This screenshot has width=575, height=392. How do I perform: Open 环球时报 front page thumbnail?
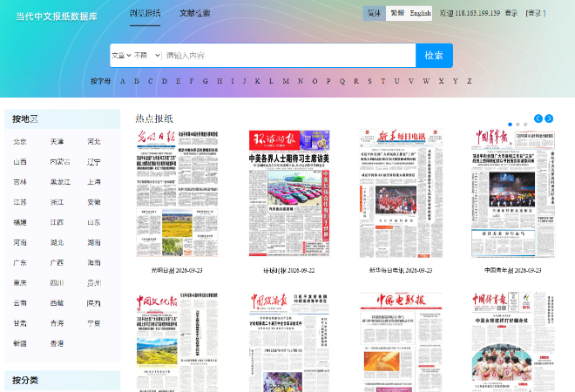point(289,193)
